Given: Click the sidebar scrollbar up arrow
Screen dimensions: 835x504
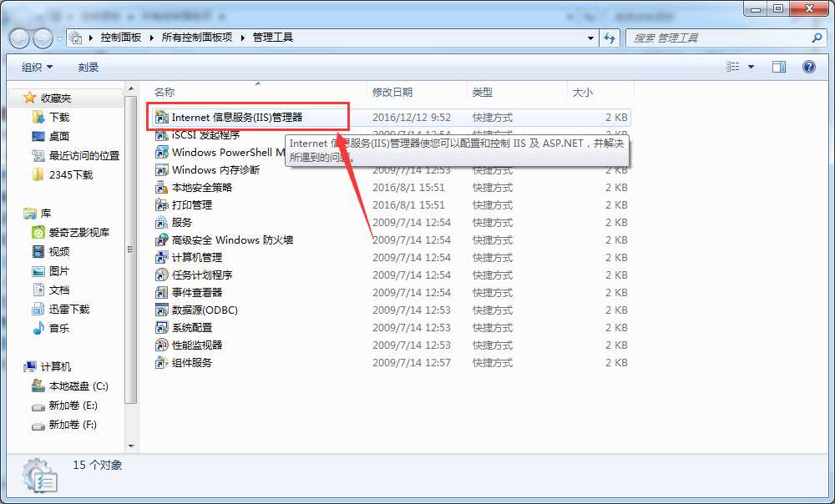Looking at the screenshot, I should (x=131, y=89).
